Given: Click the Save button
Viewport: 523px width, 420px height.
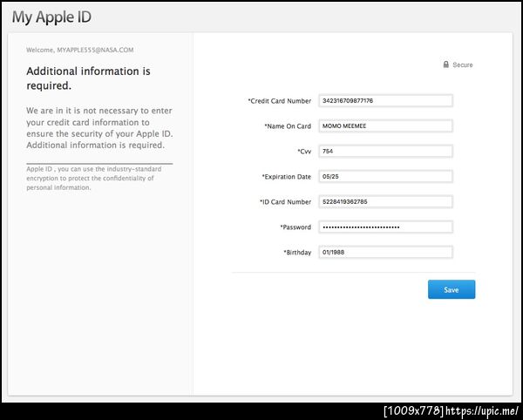Looking at the screenshot, I should pos(452,289).
